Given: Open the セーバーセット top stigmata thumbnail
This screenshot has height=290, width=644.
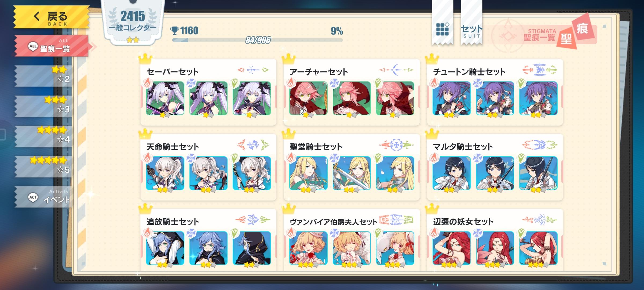Looking at the screenshot, I should [x=165, y=98].
